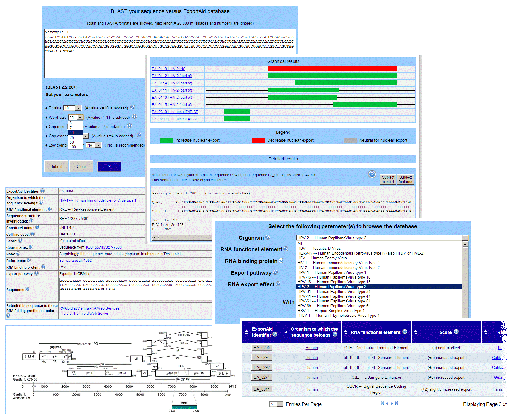
Task: Click left arrow of alignment horizontal scrollbar
Action: coord(155,237)
